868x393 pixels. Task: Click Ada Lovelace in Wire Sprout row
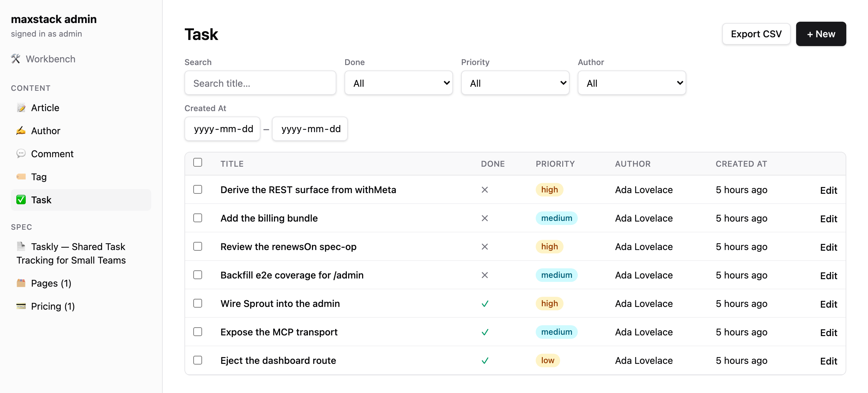coord(644,304)
